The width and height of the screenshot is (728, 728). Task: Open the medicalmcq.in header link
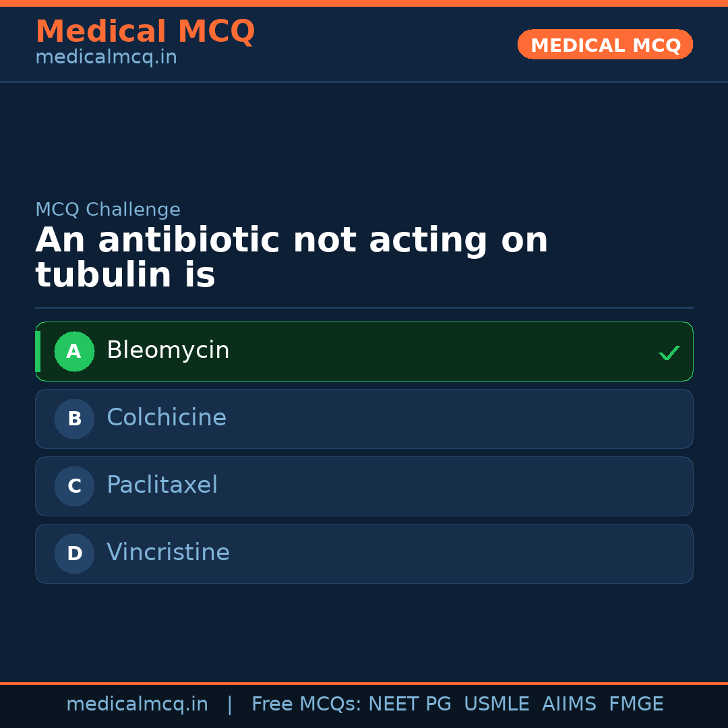106,57
